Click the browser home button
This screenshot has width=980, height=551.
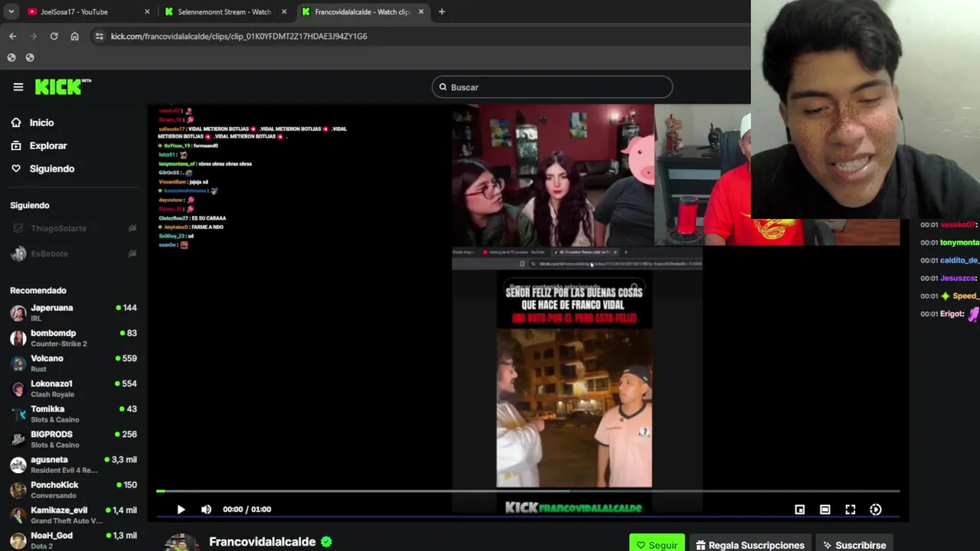click(x=74, y=36)
